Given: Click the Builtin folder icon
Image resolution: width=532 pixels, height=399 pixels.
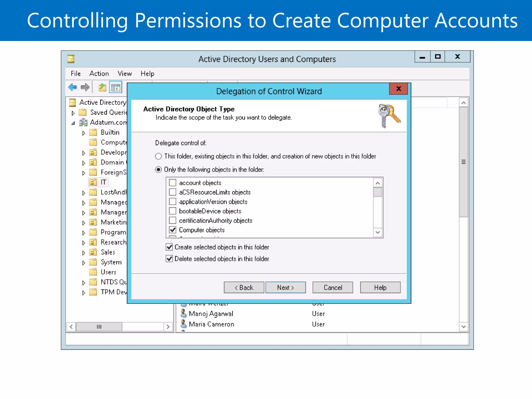Looking at the screenshot, I should click(93, 132).
